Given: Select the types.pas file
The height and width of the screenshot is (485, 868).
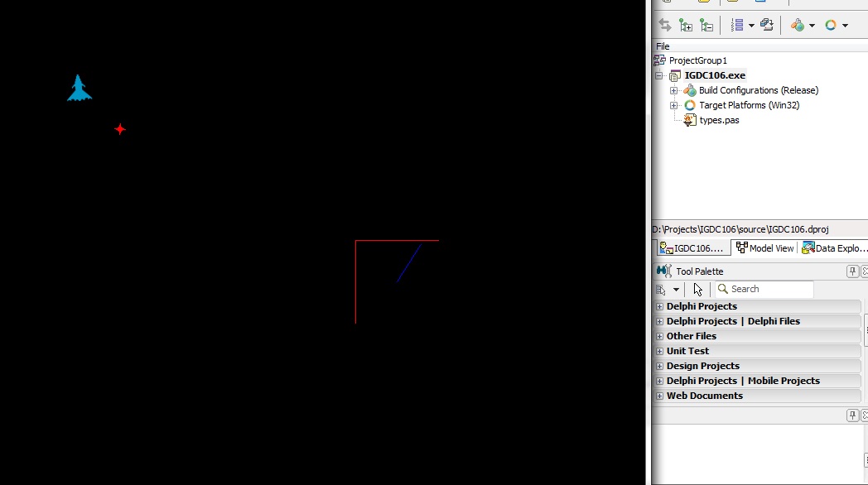Looking at the screenshot, I should pyautogui.click(x=719, y=120).
